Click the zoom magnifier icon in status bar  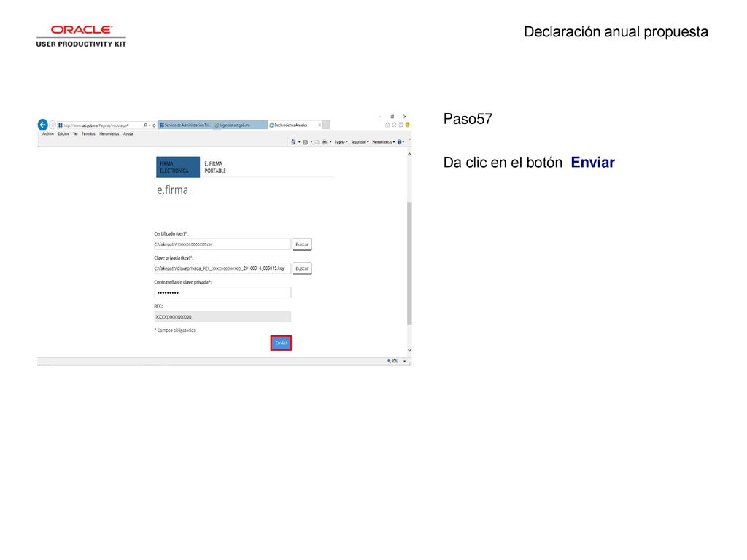pyautogui.click(x=390, y=362)
